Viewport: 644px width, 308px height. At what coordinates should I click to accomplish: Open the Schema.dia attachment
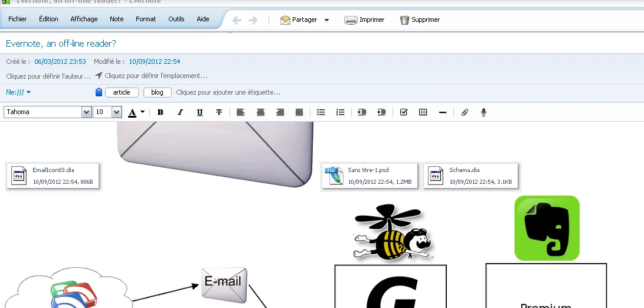(x=470, y=176)
